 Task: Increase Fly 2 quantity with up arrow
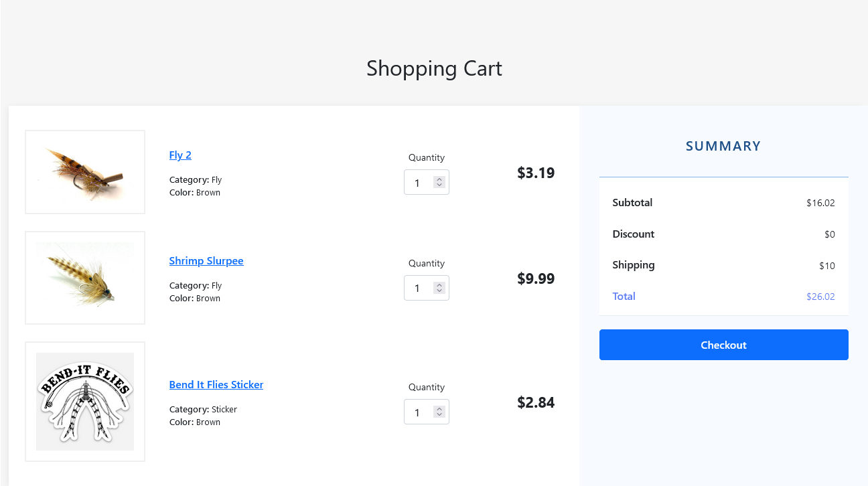tap(439, 179)
